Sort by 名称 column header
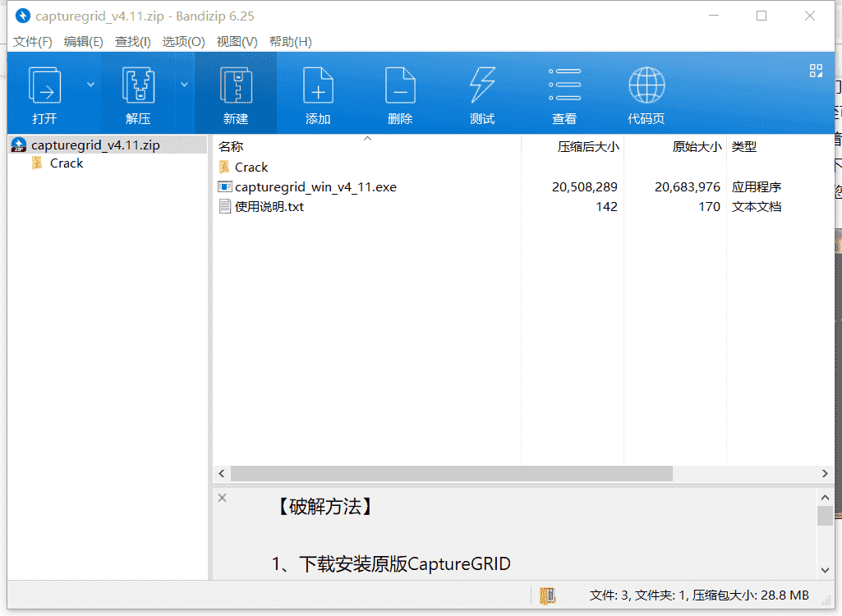842x616 pixels. [x=231, y=147]
